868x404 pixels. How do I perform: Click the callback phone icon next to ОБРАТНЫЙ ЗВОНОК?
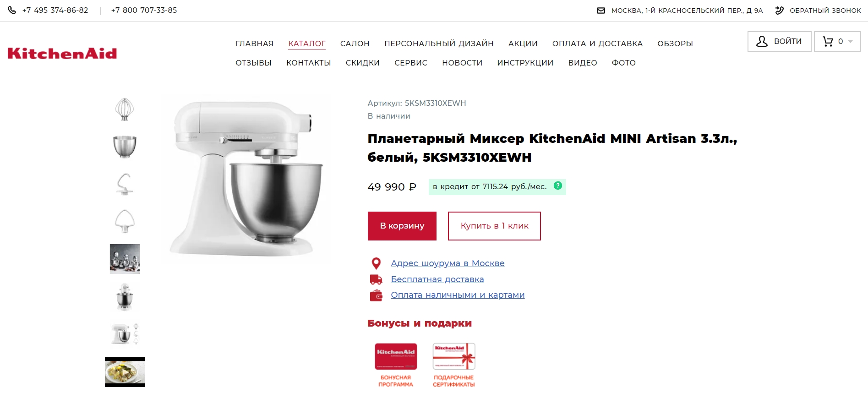click(x=779, y=10)
